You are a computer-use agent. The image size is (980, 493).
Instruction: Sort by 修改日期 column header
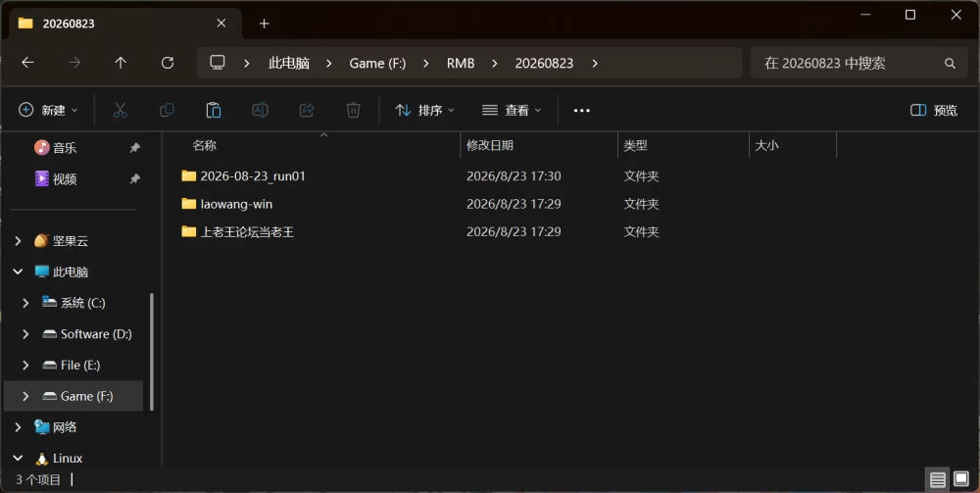(489, 146)
